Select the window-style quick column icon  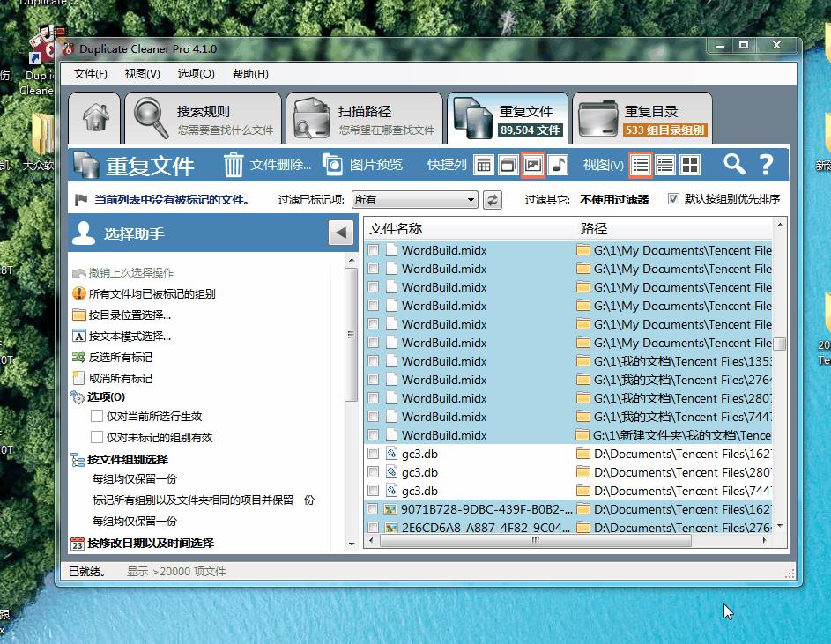508,166
